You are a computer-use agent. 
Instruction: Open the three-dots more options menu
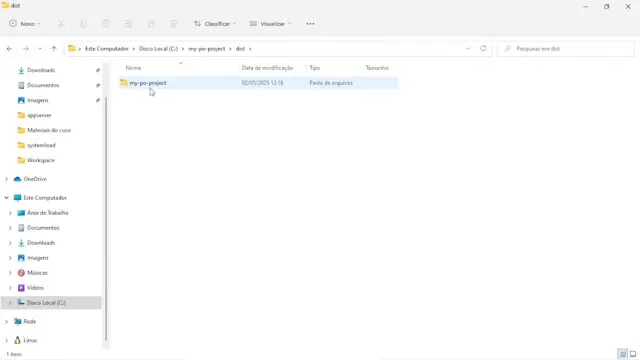[310, 24]
